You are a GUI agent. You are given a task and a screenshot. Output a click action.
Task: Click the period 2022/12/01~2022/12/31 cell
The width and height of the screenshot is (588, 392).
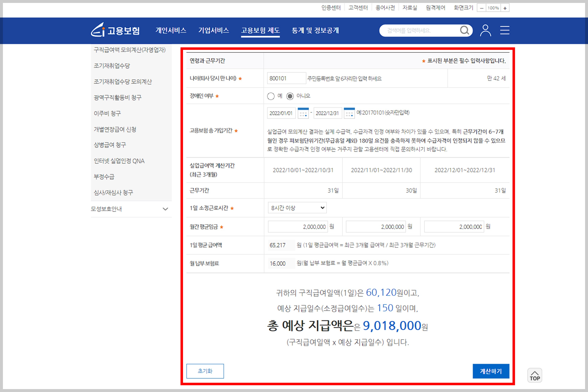coord(465,170)
